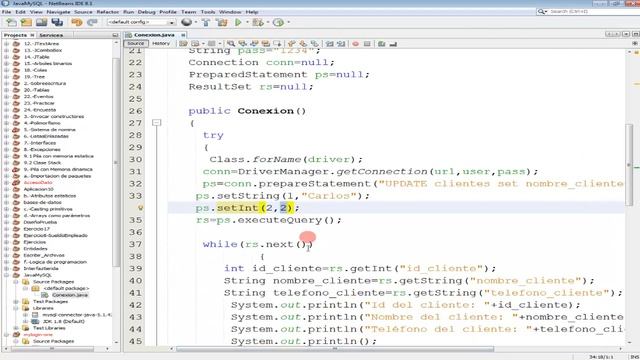Click the Build Project hammer icon

206,22
